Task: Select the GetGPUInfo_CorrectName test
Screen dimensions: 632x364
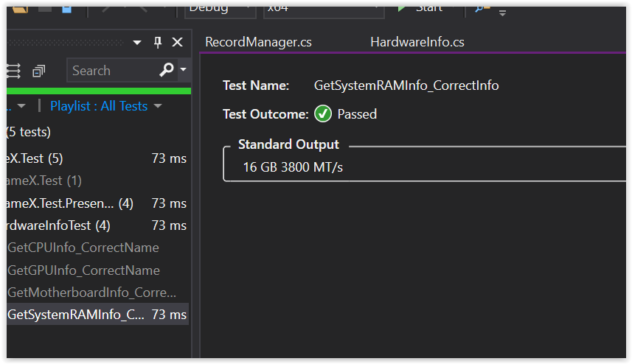Action: click(83, 270)
